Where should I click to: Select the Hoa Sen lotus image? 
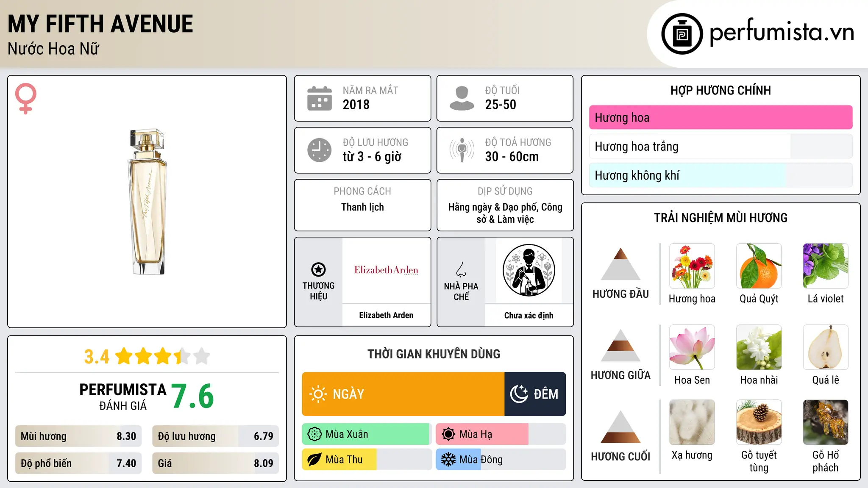[x=692, y=347]
